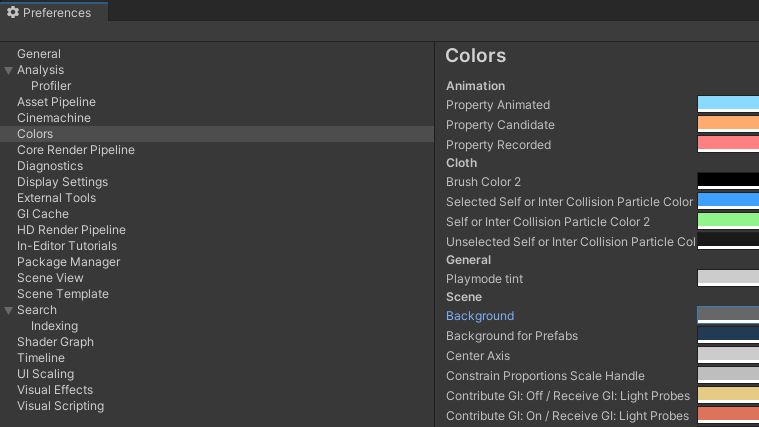Open Shader Graph preferences

55,342
